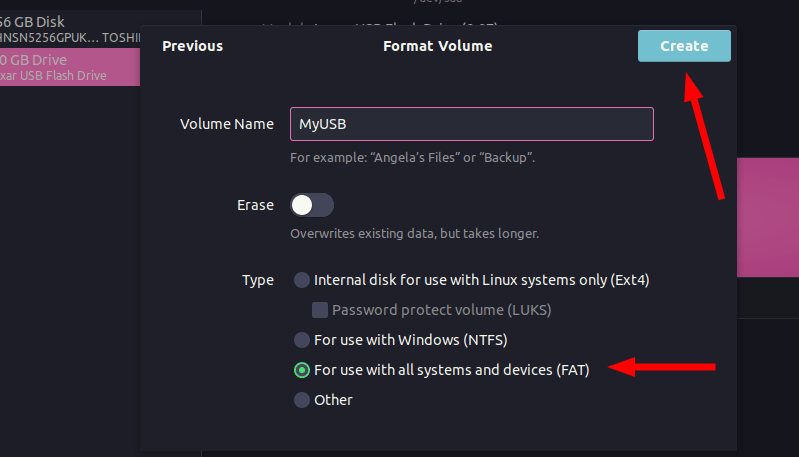Toggle the Erase switch on
The width and height of the screenshot is (799, 457).
[311, 205]
